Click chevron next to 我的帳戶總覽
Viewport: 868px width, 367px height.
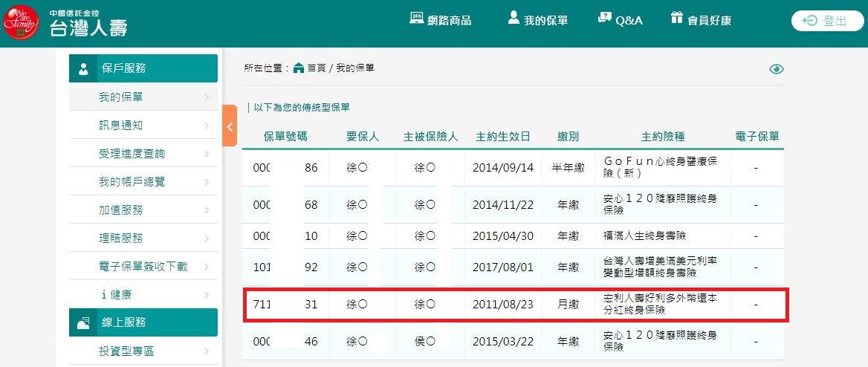tap(207, 182)
